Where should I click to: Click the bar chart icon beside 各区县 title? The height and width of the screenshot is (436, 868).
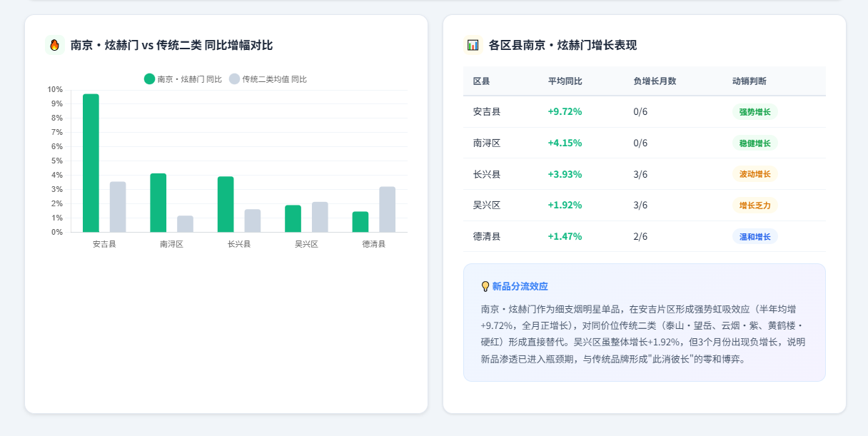pos(473,45)
